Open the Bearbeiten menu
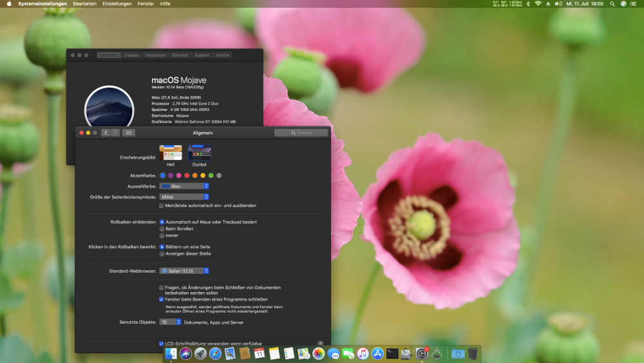 pyautogui.click(x=84, y=4)
